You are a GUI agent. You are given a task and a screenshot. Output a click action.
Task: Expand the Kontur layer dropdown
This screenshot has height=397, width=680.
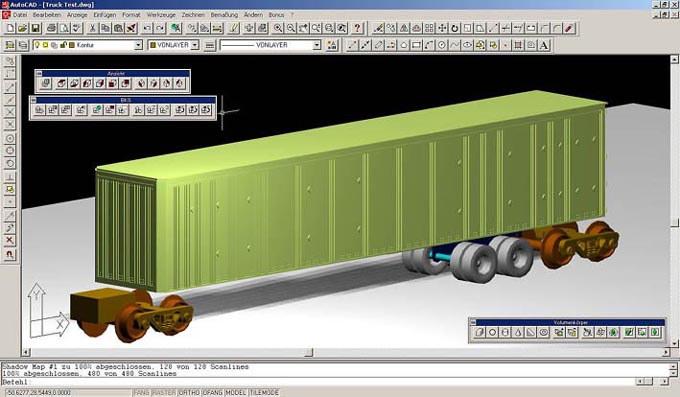[138, 45]
